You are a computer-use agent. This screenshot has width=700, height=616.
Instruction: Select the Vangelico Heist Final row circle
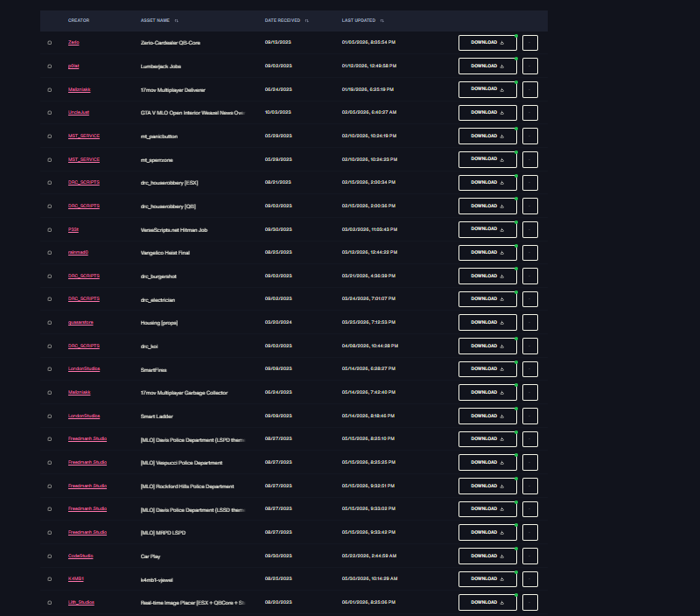pyautogui.click(x=50, y=253)
